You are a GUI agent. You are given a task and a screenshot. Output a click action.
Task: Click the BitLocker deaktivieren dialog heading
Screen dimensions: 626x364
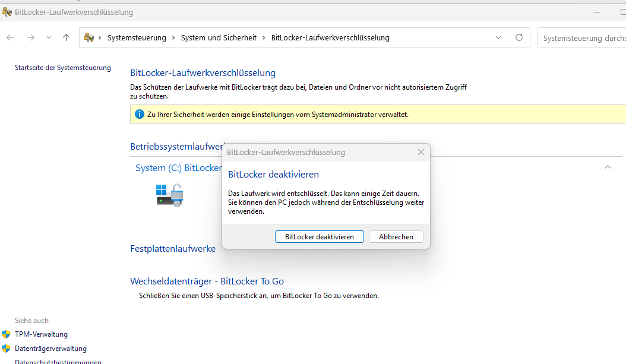click(x=273, y=175)
